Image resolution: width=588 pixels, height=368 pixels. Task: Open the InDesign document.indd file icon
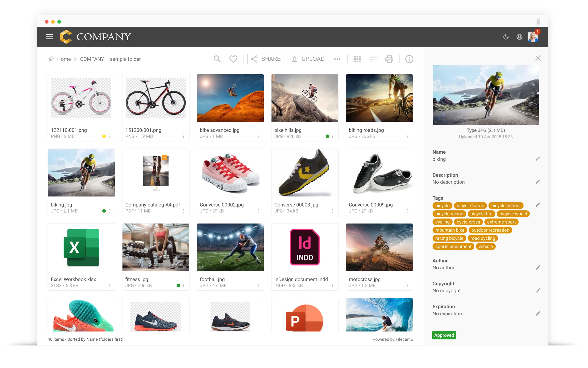coord(305,247)
